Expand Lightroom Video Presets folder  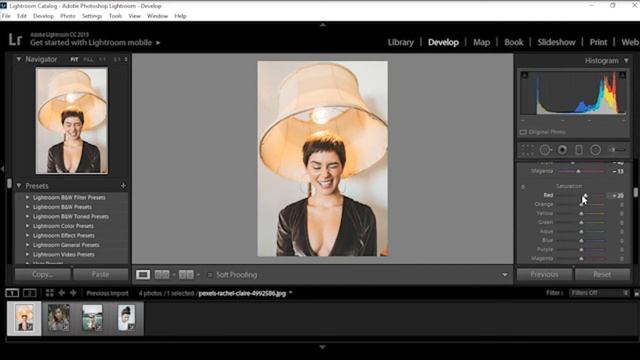[x=27, y=254]
